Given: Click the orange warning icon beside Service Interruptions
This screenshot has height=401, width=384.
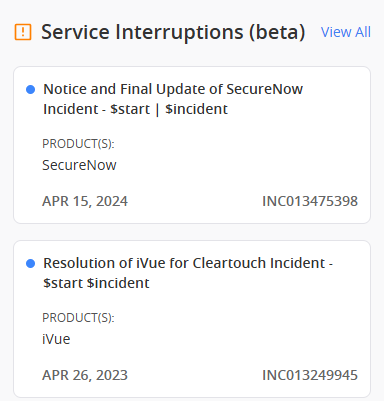Looking at the screenshot, I should pos(23,32).
